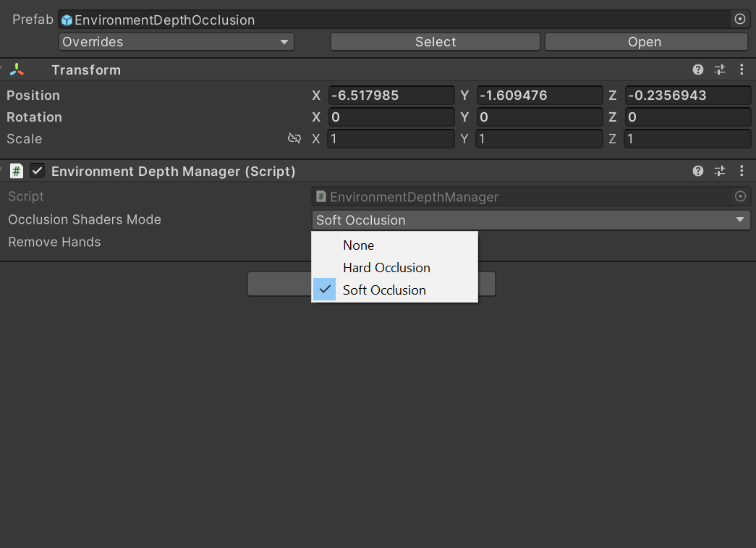Open Transform three-dot context menu
This screenshot has height=548, width=756.
[742, 70]
